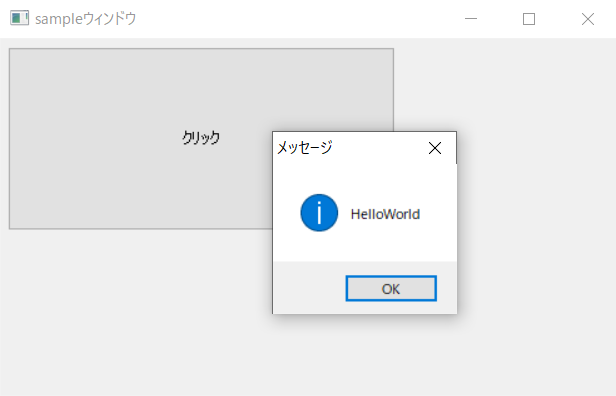Close the sampleウィンドウ main window
Screen dimensions: 616x396
pos(588,18)
